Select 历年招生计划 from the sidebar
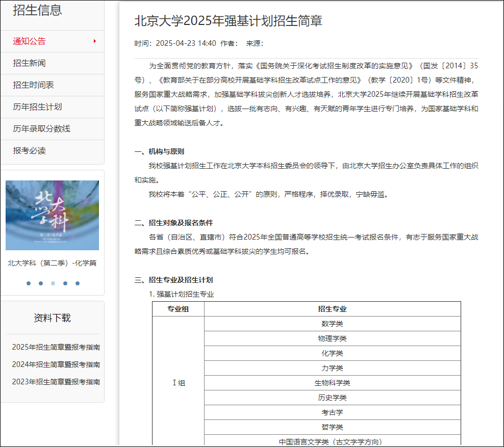504x447 pixels. point(37,107)
